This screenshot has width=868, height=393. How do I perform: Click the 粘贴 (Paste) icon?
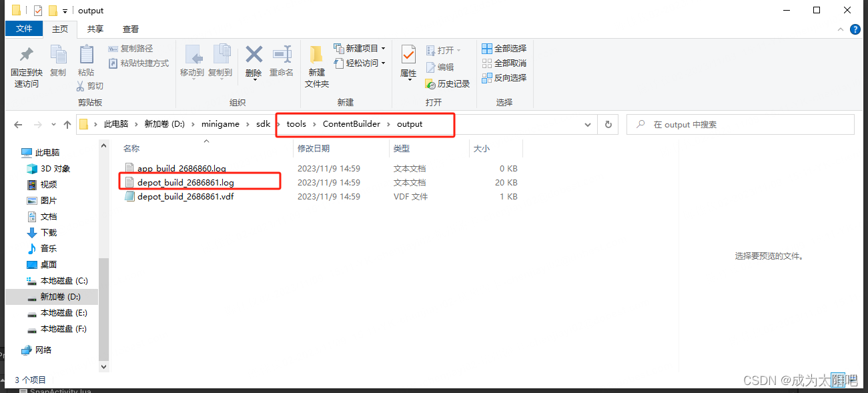pos(87,60)
